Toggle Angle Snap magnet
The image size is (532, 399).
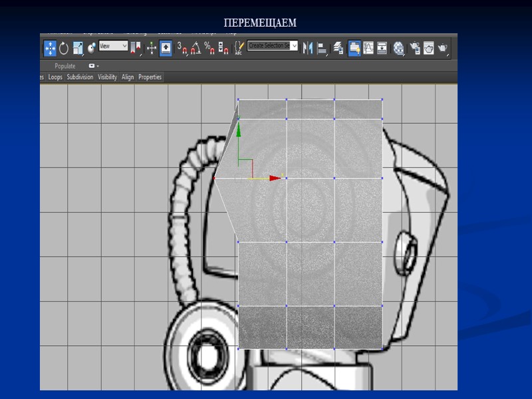coord(196,48)
